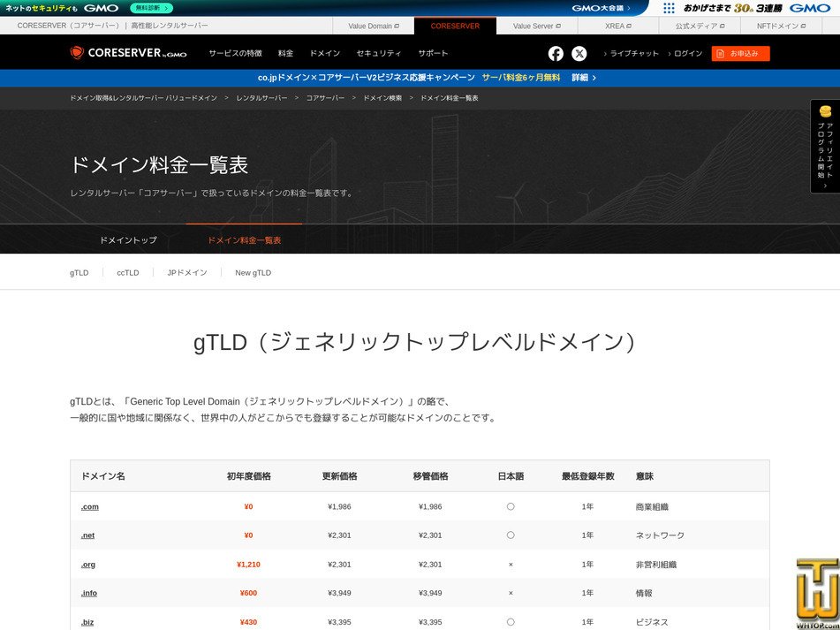Click the GMO logo in top banner
Screen dimensions: 840x630
coord(102,8)
